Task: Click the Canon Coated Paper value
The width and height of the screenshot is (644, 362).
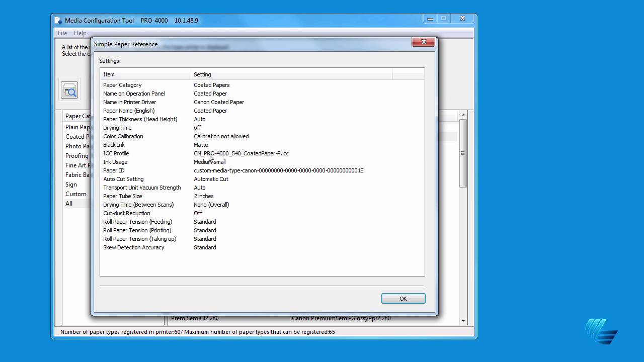Action: click(x=219, y=102)
